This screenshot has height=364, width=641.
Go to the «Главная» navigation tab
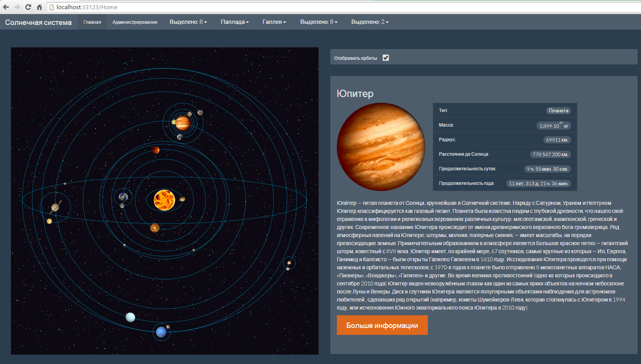92,22
